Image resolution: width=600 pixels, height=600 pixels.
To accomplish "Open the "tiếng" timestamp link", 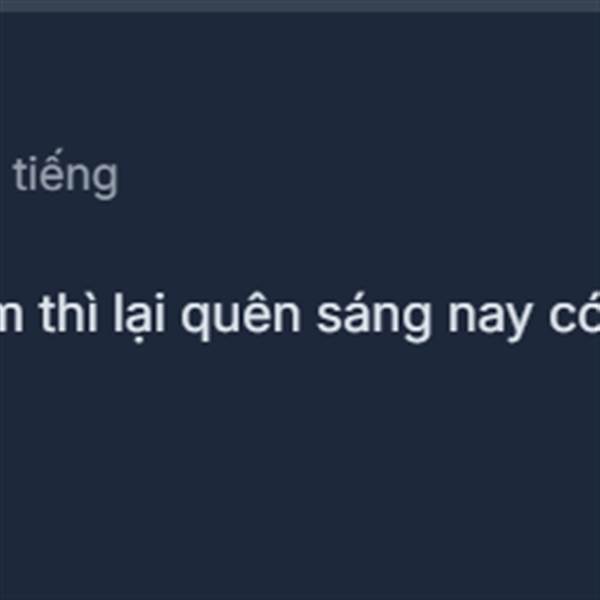I will 65,174.
